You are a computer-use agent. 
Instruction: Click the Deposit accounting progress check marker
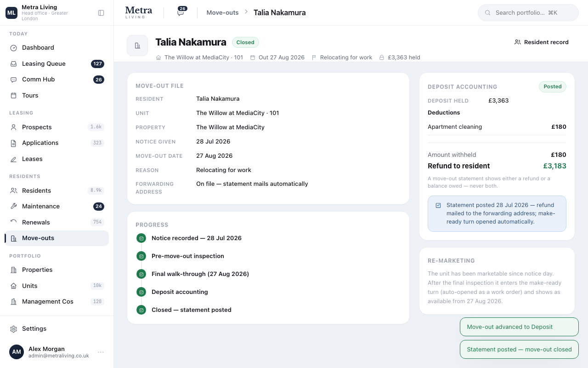pos(141,292)
